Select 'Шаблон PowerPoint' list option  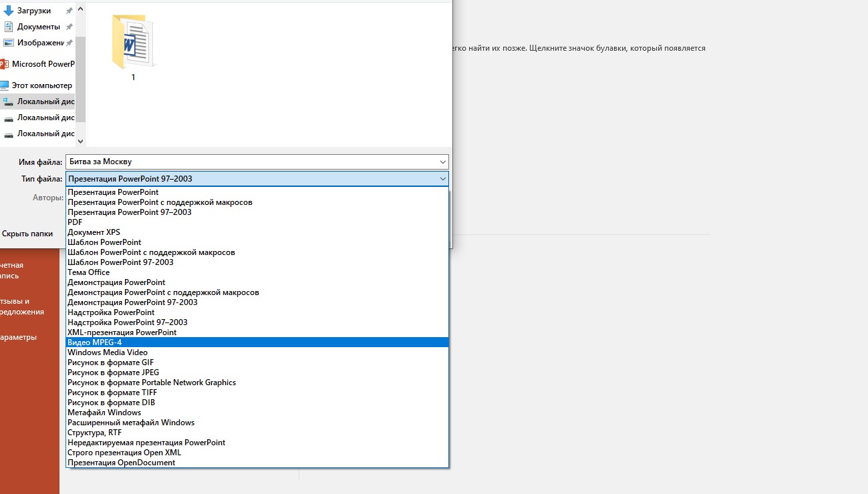point(257,242)
